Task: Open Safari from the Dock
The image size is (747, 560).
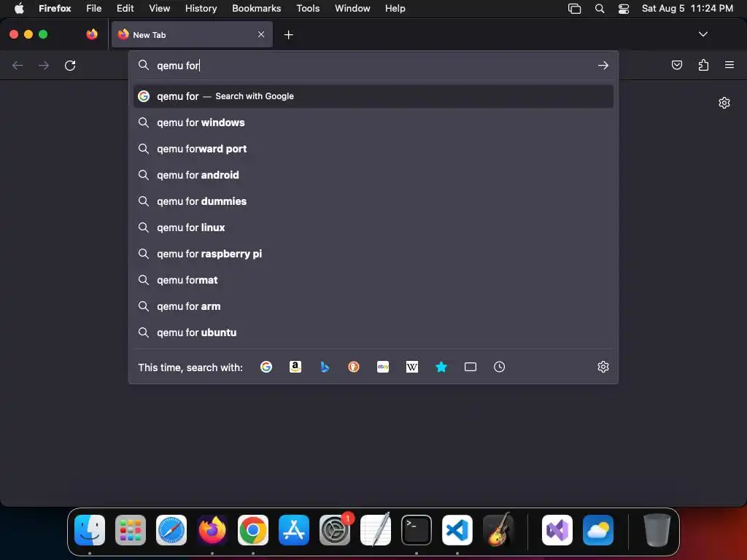Action: pyautogui.click(x=171, y=530)
